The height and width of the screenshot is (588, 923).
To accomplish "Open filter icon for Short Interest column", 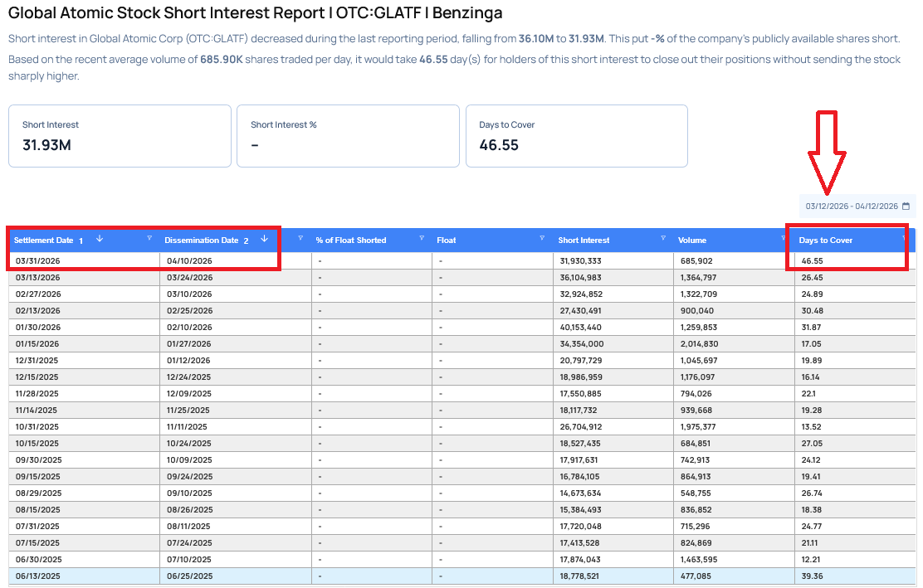I will pyautogui.click(x=663, y=238).
